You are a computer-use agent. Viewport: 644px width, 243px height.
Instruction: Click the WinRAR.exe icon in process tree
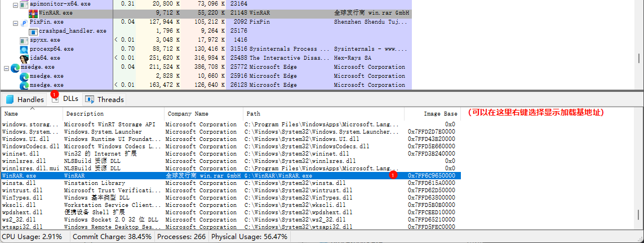pos(33,13)
